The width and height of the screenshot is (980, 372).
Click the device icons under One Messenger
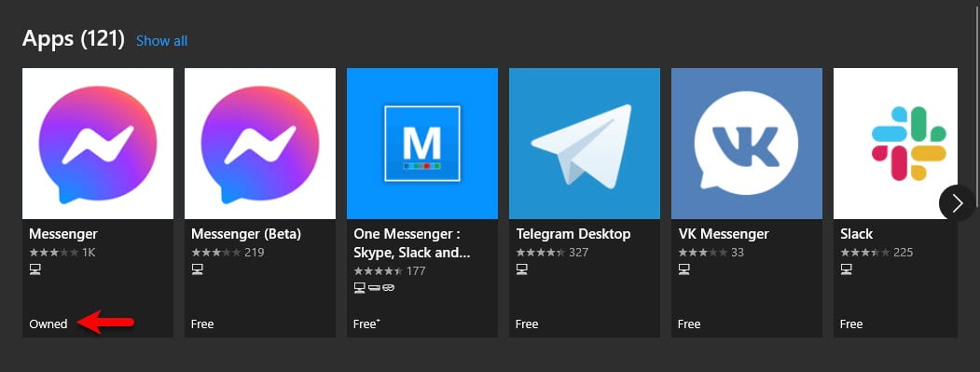[x=374, y=287]
